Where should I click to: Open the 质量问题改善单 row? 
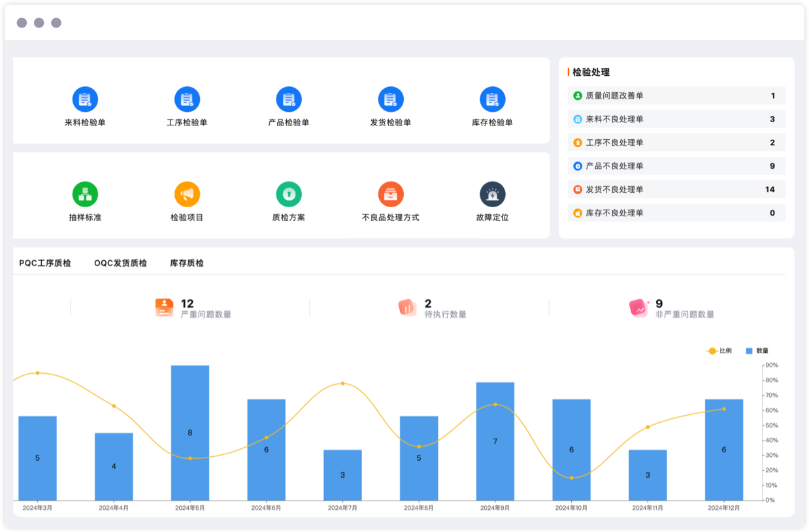676,96
